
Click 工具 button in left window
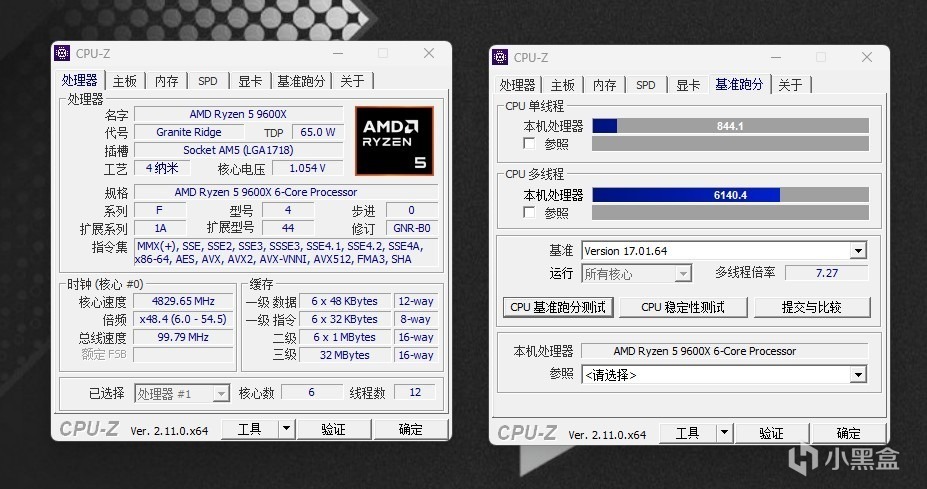[x=249, y=429]
